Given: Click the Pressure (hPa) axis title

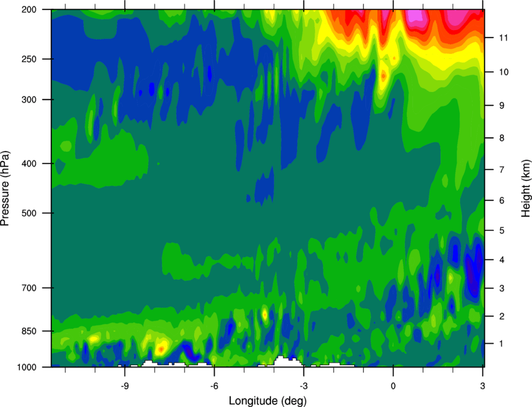Looking at the screenshot, I should (5, 188).
